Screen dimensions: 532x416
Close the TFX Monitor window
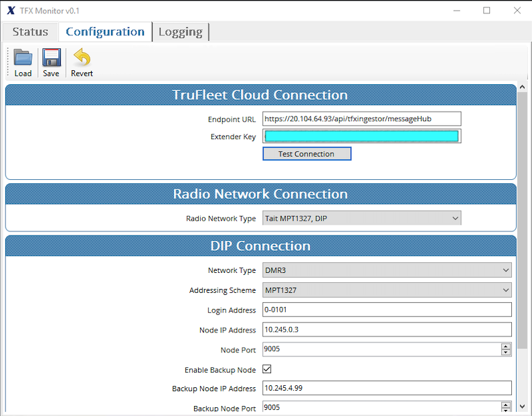click(517, 11)
